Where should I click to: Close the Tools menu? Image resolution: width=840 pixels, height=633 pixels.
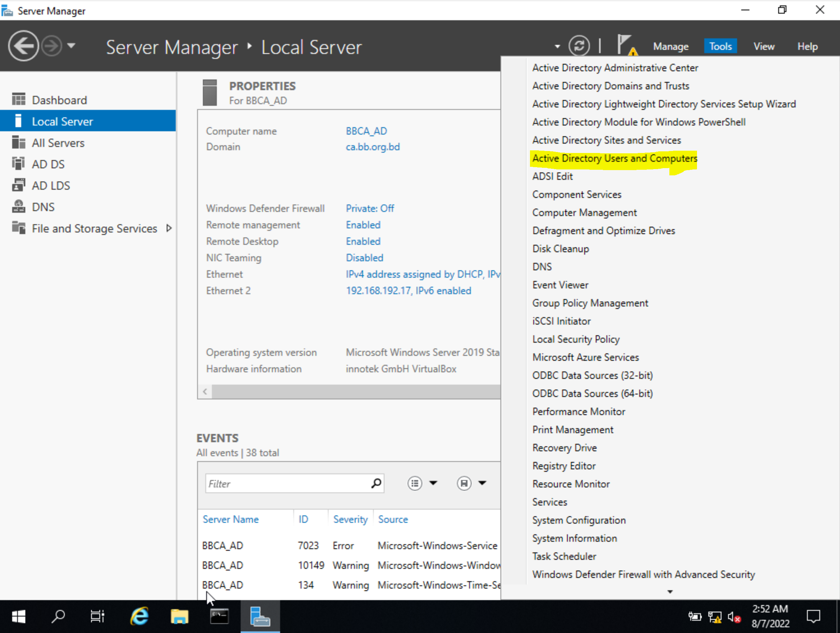click(720, 46)
